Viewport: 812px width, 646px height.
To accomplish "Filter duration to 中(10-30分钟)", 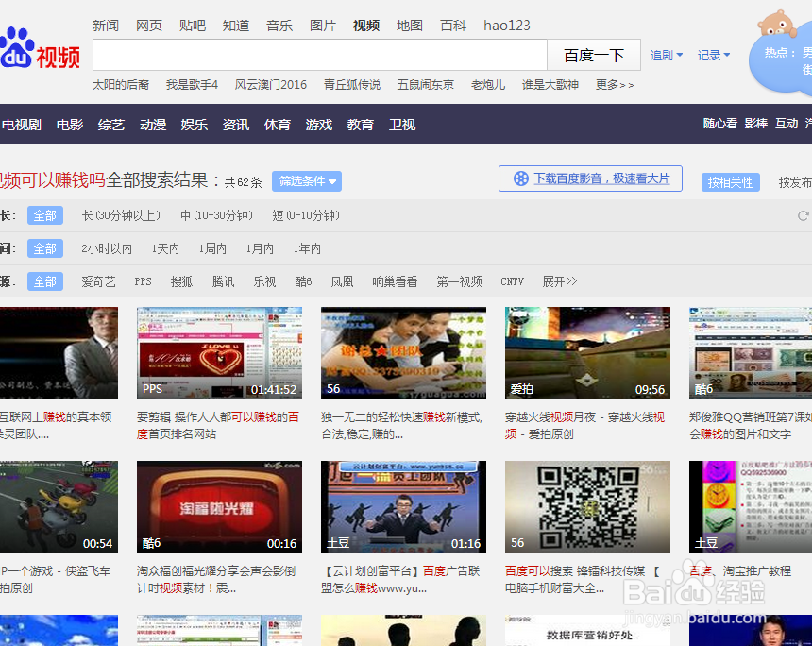I will (x=216, y=215).
